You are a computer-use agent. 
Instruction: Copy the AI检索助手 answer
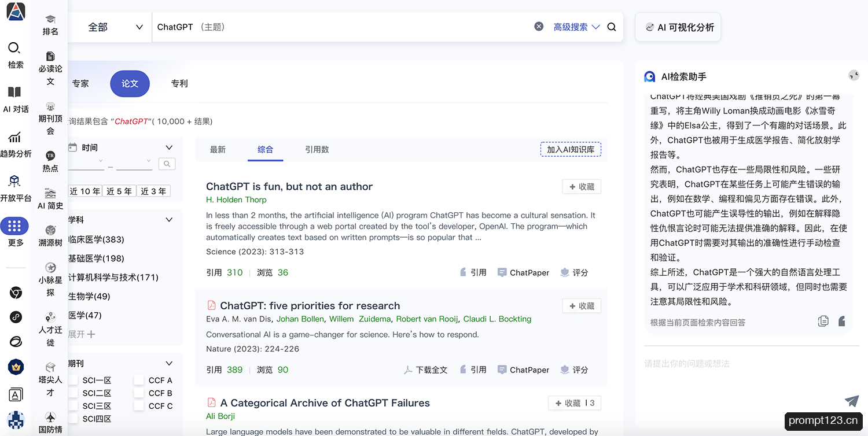pyautogui.click(x=823, y=321)
